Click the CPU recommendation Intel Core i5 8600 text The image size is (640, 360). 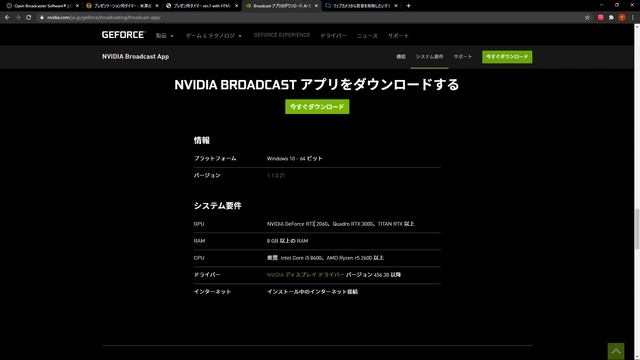[325, 258]
